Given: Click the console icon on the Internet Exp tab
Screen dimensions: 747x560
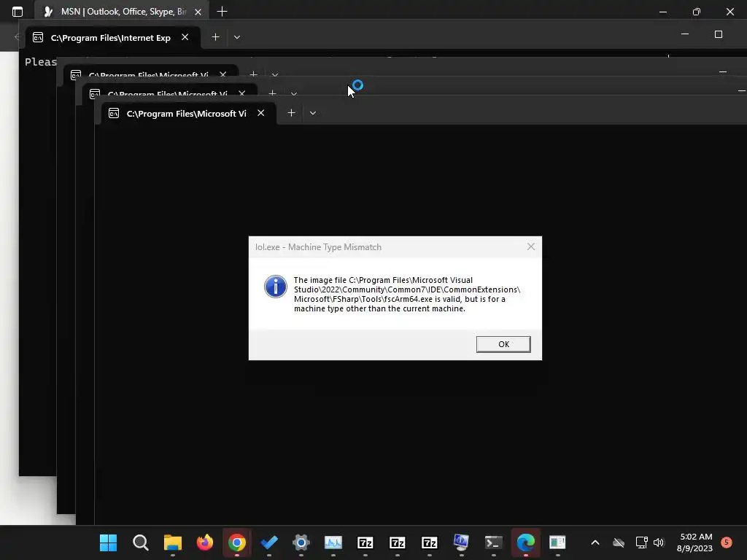Looking at the screenshot, I should click(x=38, y=38).
